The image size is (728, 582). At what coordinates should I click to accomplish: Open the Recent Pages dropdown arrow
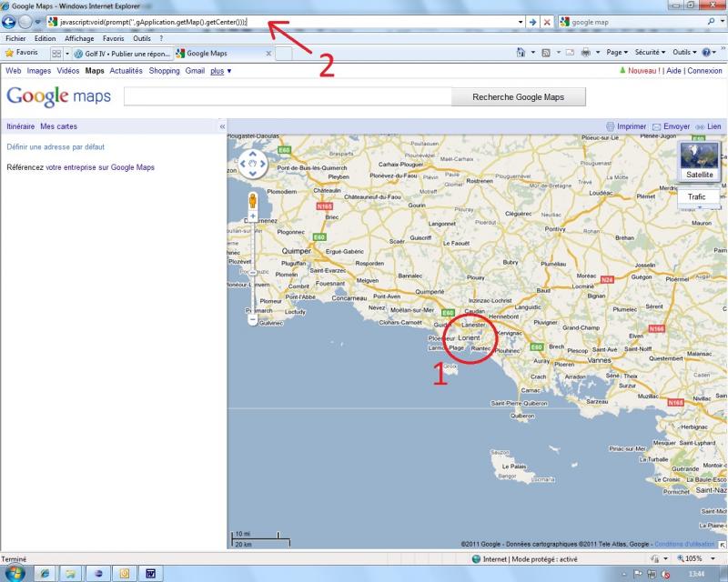tap(37, 22)
